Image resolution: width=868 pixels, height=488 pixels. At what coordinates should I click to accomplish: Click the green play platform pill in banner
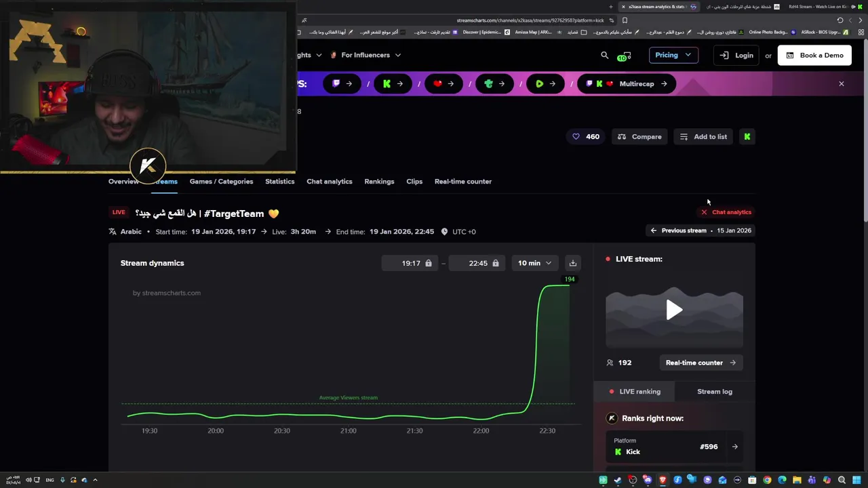pyautogui.click(x=545, y=84)
